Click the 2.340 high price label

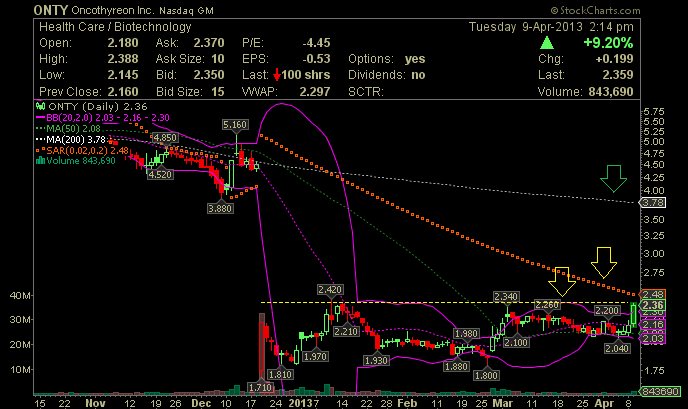(x=506, y=297)
